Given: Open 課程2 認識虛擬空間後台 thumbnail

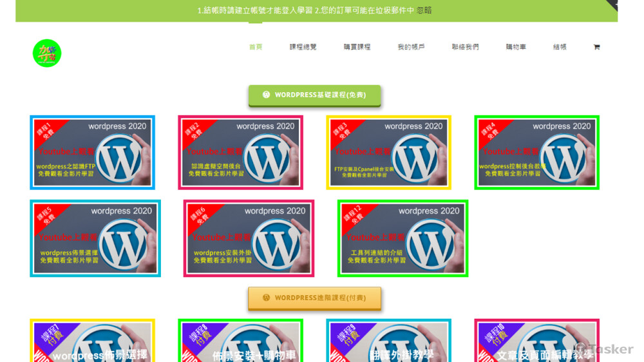Looking at the screenshot, I should [x=241, y=153].
